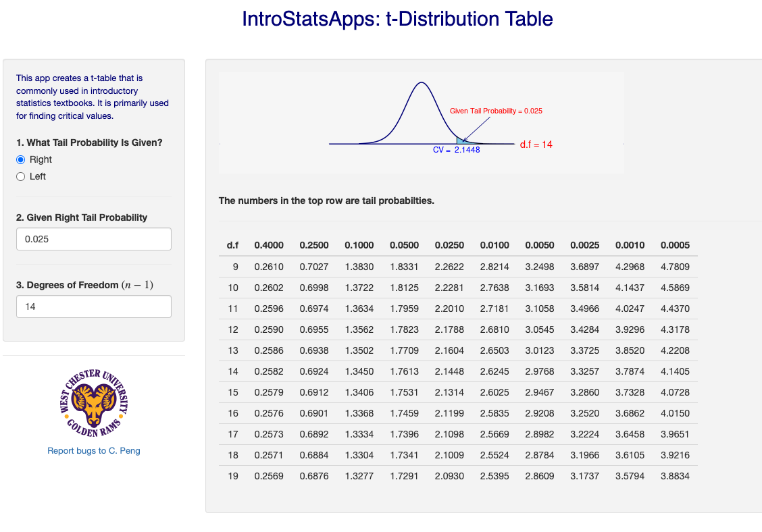
Task: Click table cell 0.2569
Action: click(269, 476)
